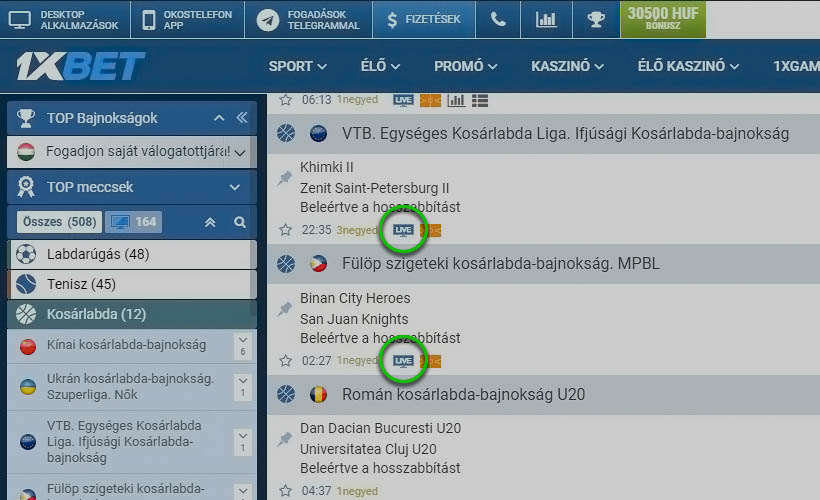Favorite the 04:37 Dan Dacian match star
The width and height of the screenshot is (820, 500).
[x=286, y=491]
